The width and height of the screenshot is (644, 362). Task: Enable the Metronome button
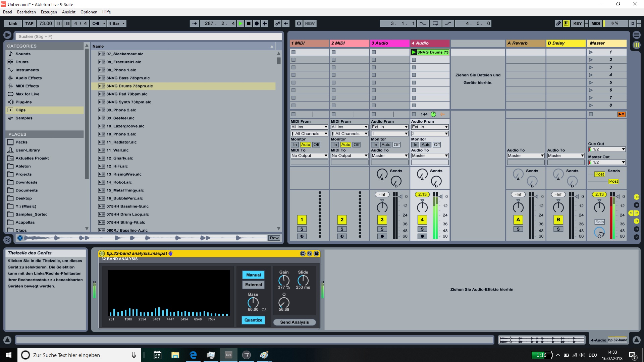click(96, 23)
